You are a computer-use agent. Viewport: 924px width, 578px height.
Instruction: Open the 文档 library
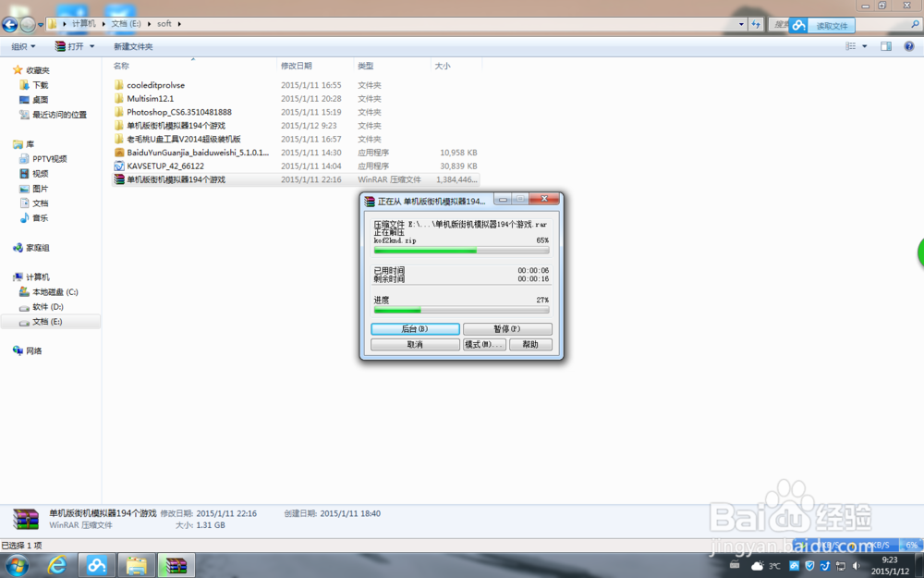[x=40, y=203]
